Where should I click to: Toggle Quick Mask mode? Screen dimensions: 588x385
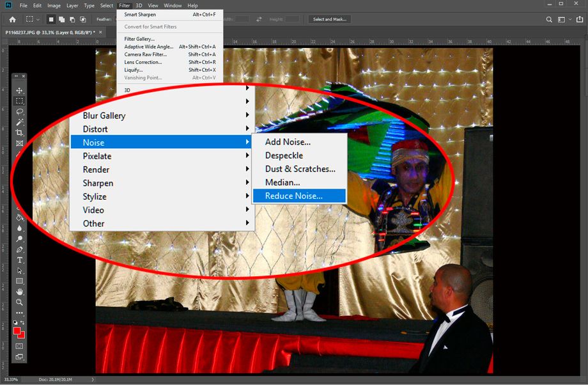point(19,345)
